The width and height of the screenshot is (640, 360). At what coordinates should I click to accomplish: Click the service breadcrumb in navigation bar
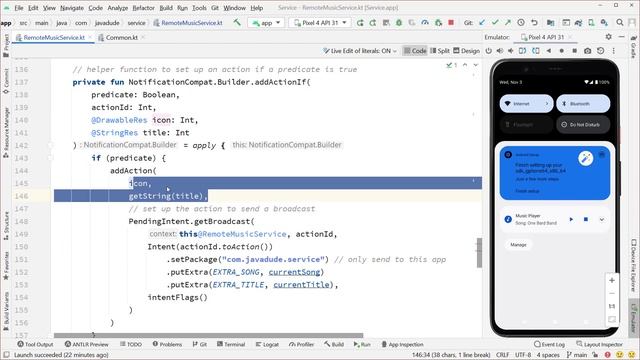pyautogui.click(x=136, y=23)
